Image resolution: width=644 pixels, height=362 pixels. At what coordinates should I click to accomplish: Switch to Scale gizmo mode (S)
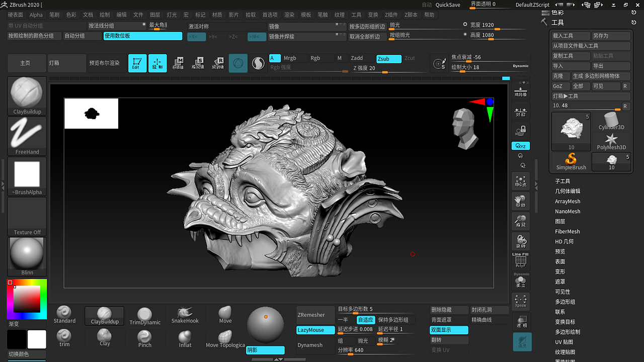pos(198,63)
